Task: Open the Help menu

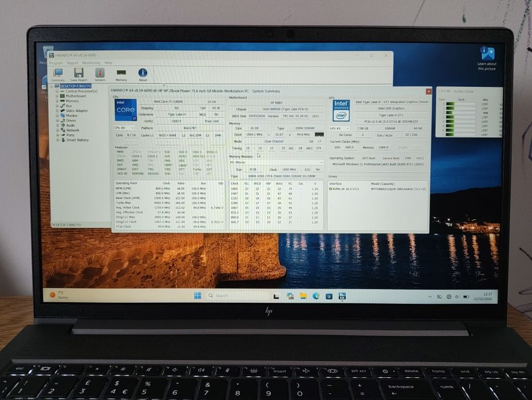Action: [x=108, y=63]
